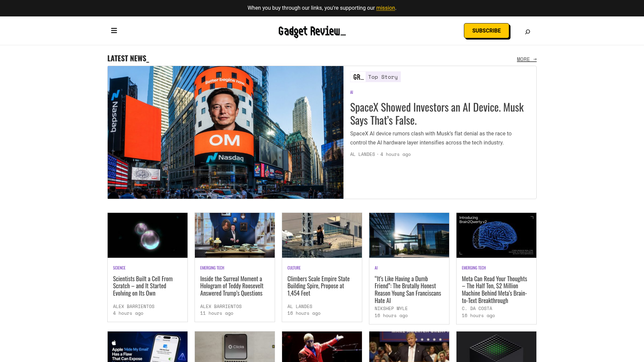This screenshot has height=362, width=644.
Task: Open the Brain2Qwerty v2 brain thumbnail
Action: click(496, 235)
